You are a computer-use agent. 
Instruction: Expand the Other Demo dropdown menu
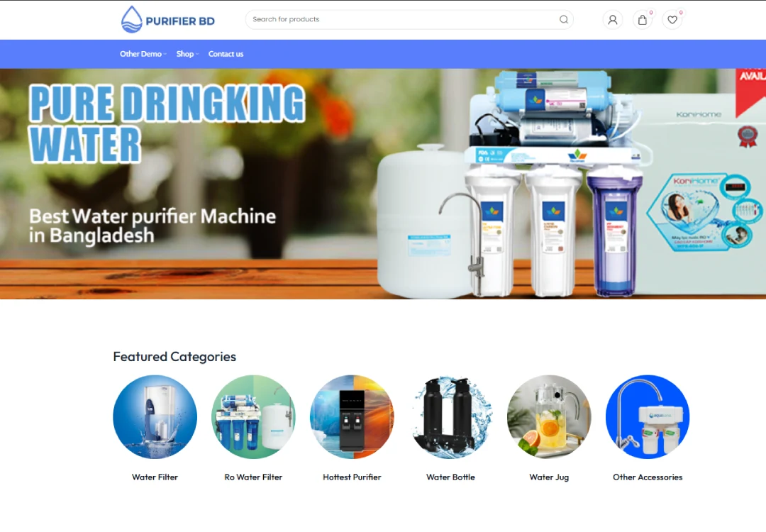pyautogui.click(x=143, y=54)
